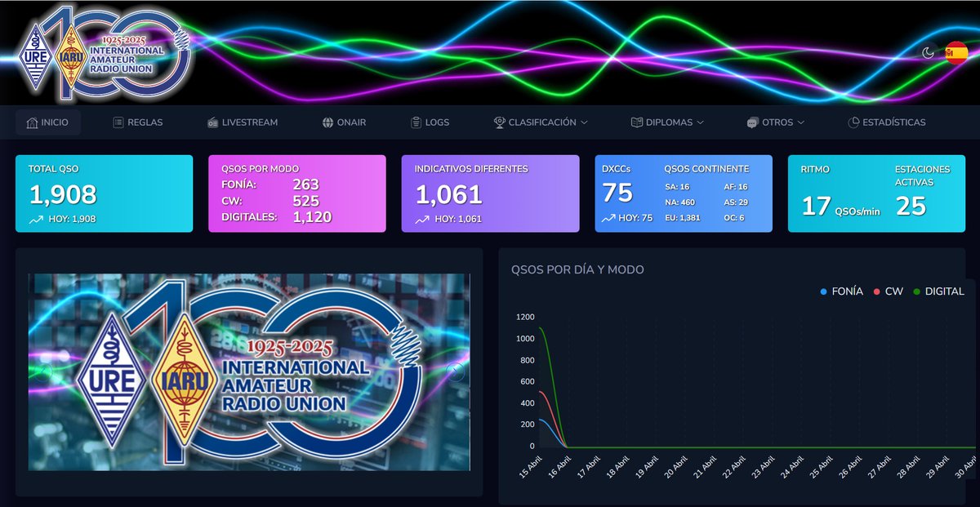Click the Spanish flag language selector
This screenshot has height=507, width=980.
pyautogui.click(x=956, y=53)
